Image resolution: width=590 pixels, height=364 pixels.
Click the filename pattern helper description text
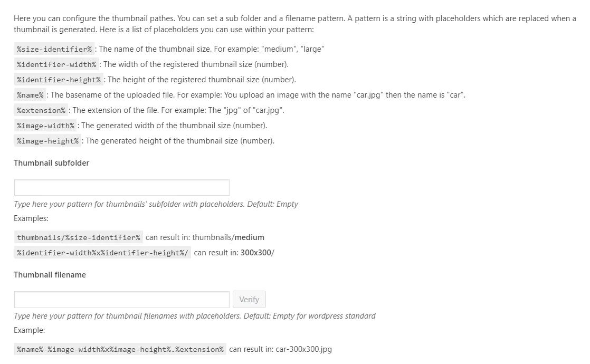194,315
